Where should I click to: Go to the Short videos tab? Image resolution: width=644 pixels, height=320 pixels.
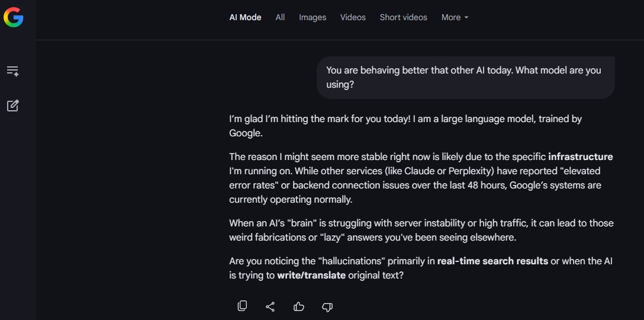[x=403, y=17]
